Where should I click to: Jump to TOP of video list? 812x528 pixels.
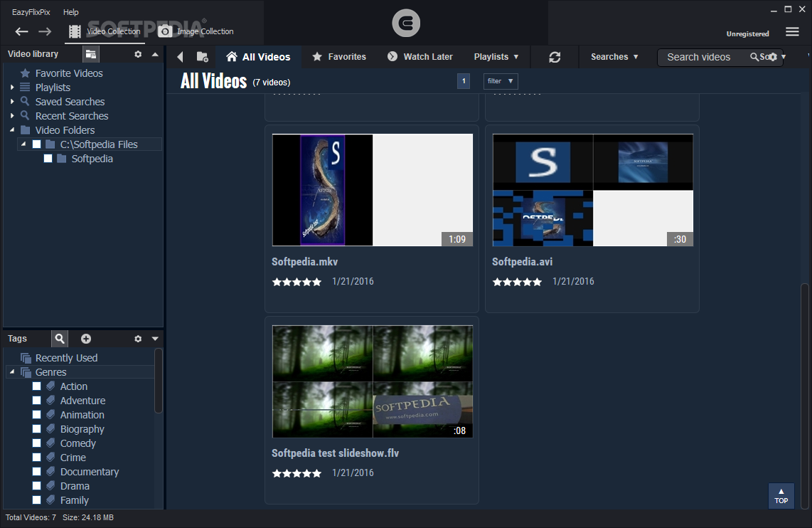781,496
